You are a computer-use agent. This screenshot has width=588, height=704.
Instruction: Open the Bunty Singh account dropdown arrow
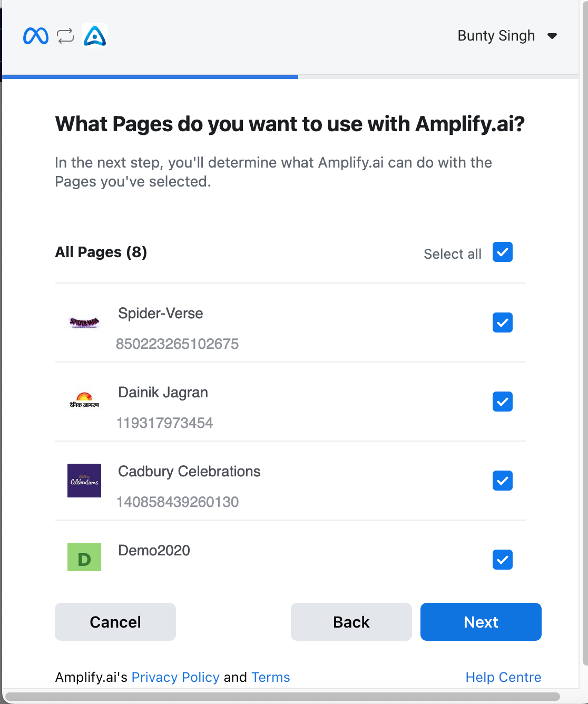(x=552, y=36)
